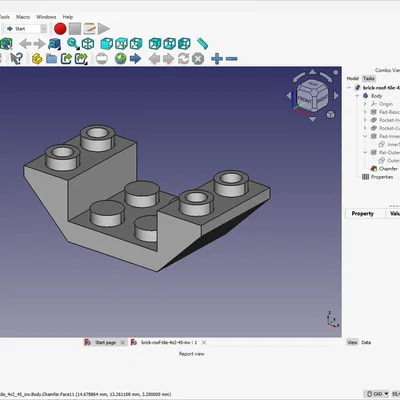Switch to the Data property tab
The width and height of the screenshot is (400, 400).
click(x=366, y=342)
